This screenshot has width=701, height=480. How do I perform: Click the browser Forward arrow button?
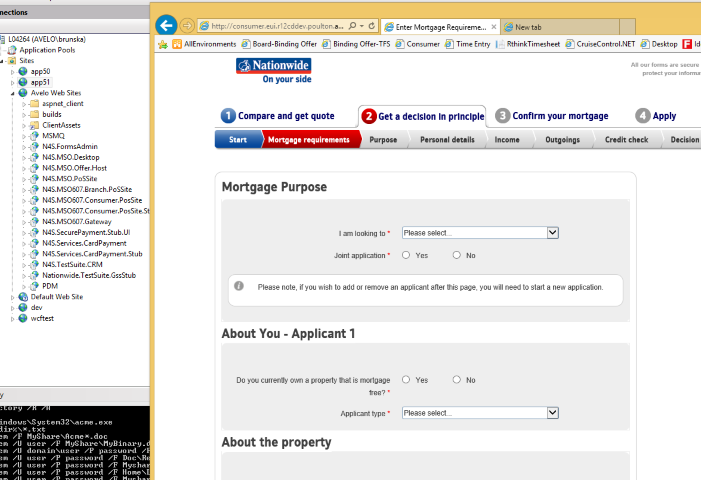pyautogui.click(x=189, y=26)
